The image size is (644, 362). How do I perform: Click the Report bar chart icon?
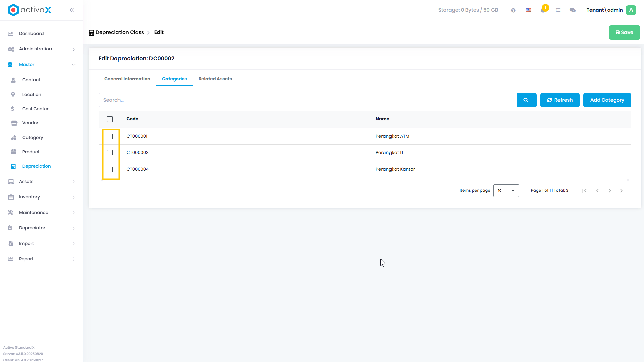click(x=10, y=259)
